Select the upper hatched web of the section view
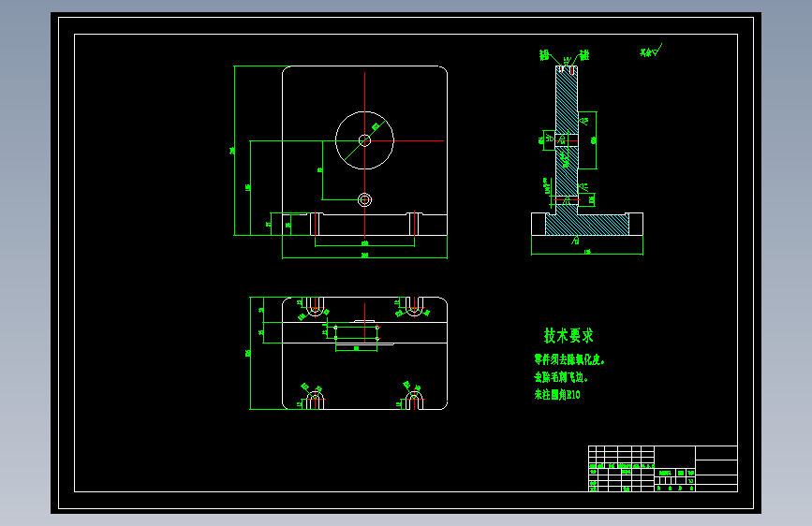The image size is (812, 526). pos(567,99)
